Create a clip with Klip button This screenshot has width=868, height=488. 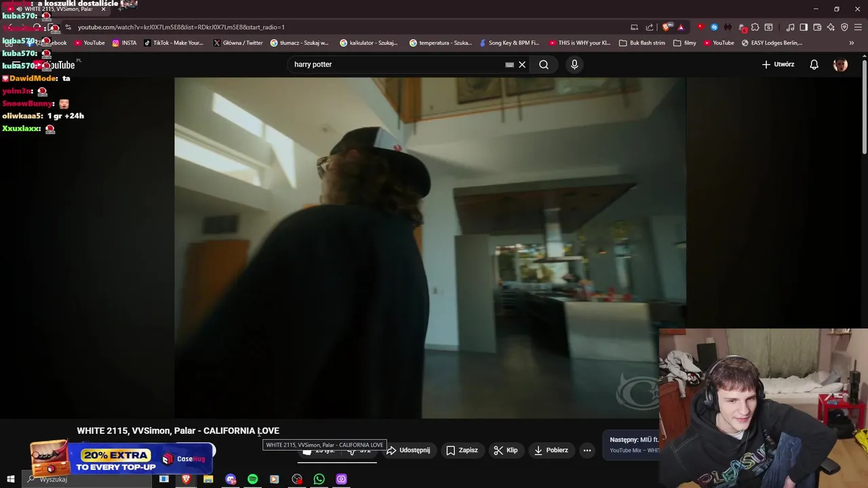[506, 450]
